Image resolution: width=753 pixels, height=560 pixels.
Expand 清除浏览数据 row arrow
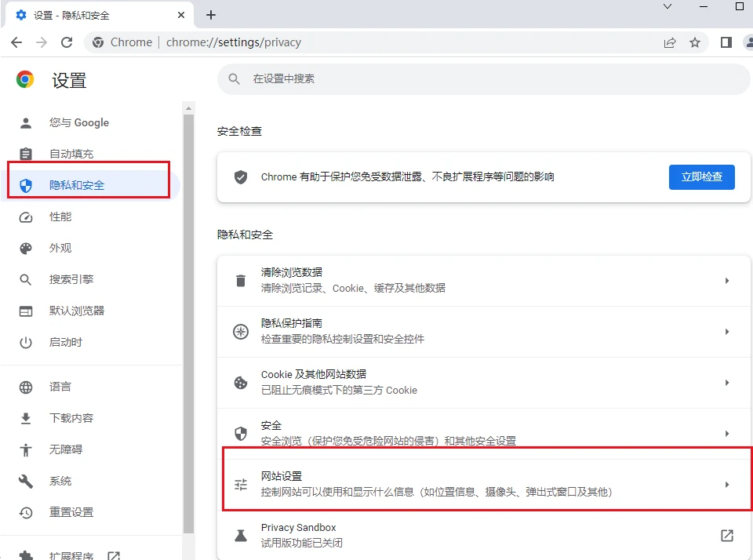726,281
